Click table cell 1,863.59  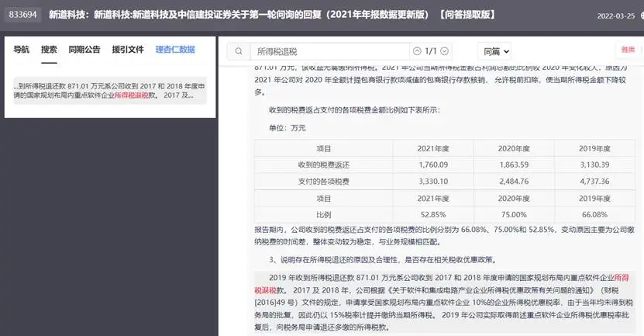514,165
